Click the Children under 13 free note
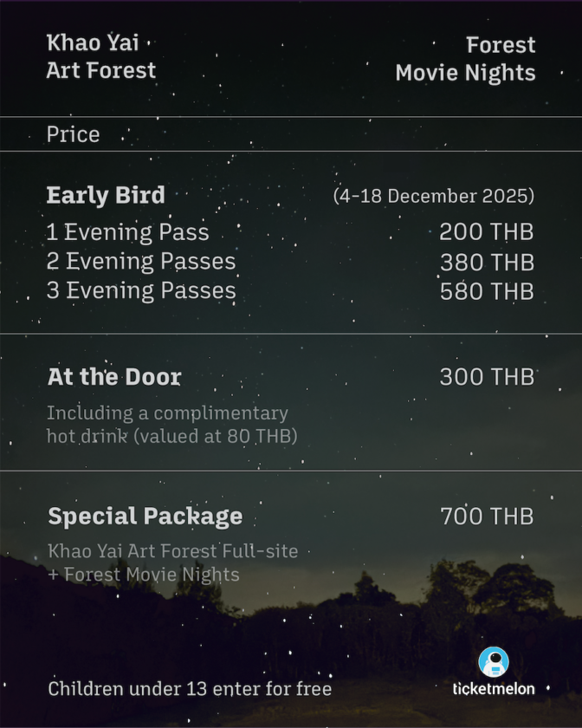The width and height of the screenshot is (582, 728). click(190, 689)
